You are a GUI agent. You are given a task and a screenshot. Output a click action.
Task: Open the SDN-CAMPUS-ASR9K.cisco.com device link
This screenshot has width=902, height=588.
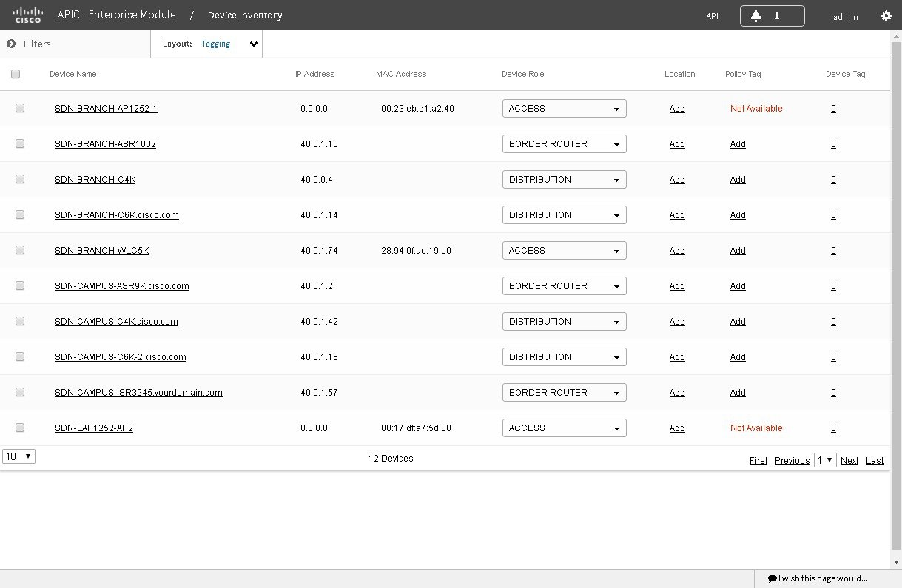pos(122,286)
